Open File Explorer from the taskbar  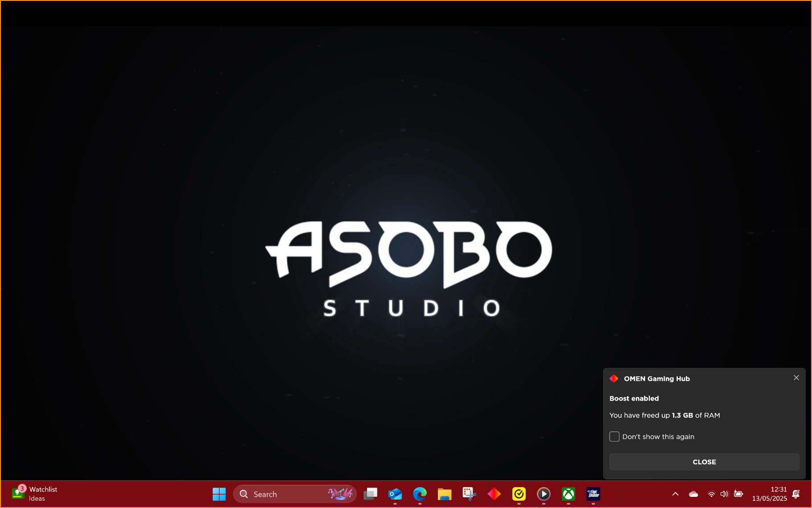[445, 494]
